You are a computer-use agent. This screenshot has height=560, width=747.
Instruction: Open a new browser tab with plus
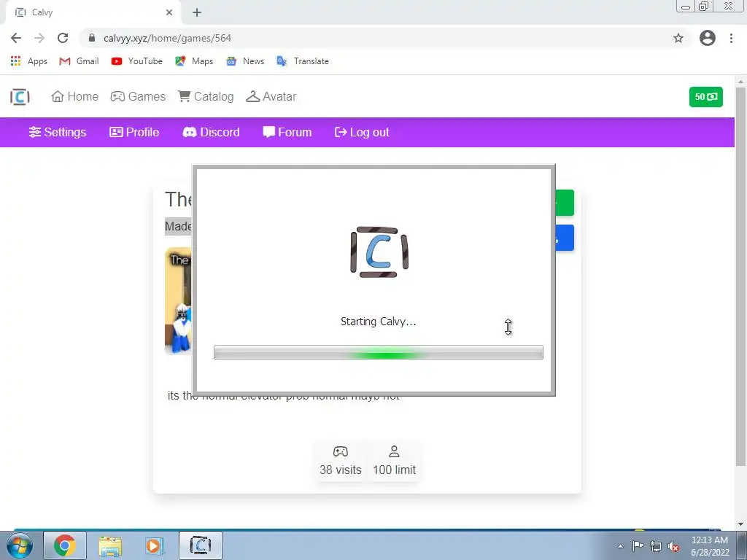[x=197, y=12]
